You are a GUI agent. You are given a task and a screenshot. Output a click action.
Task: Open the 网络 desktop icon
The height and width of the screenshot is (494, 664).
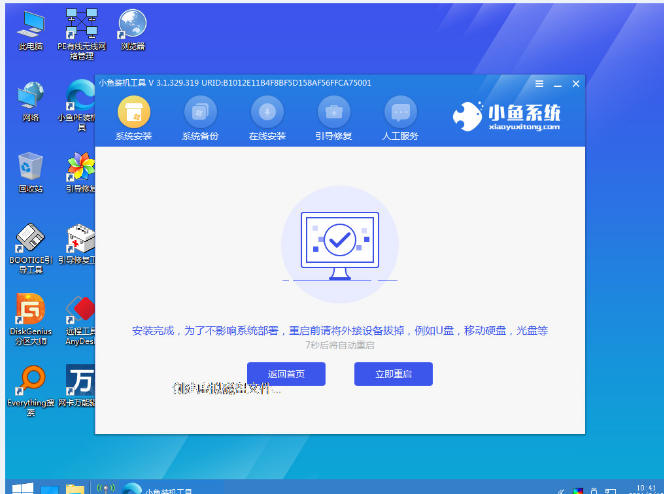click(x=30, y=98)
